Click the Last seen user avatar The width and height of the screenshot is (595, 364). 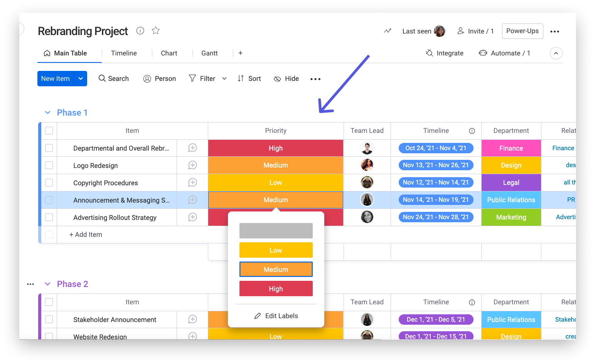[440, 31]
